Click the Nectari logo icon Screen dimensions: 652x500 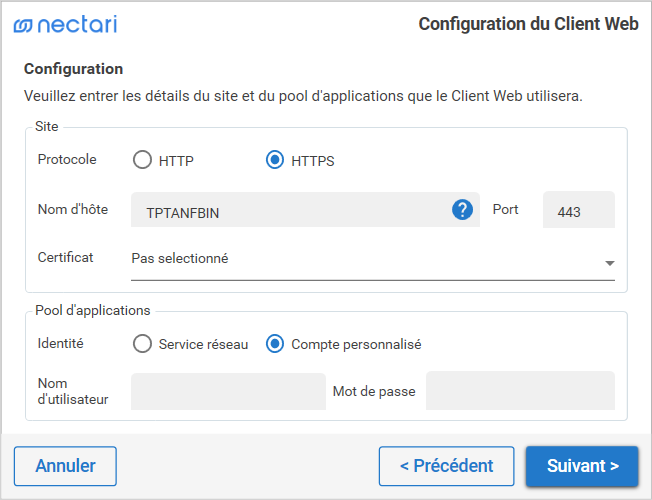click(x=23, y=25)
